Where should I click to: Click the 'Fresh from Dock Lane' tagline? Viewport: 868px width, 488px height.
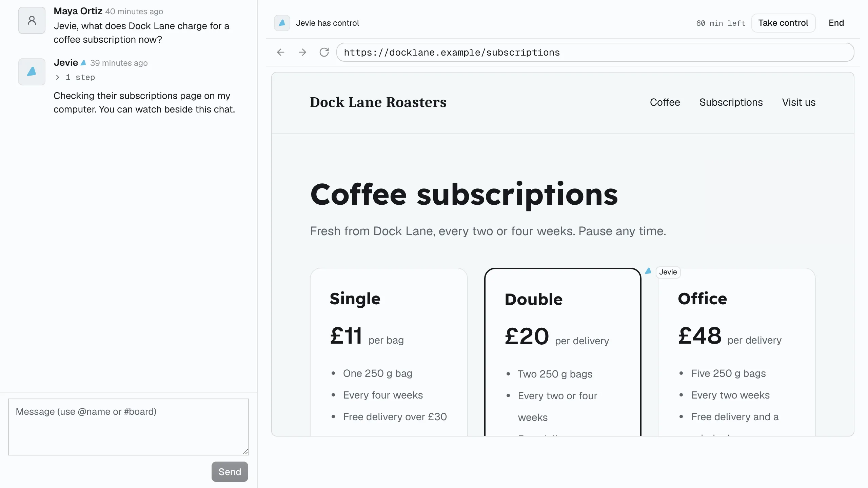click(x=488, y=231)
